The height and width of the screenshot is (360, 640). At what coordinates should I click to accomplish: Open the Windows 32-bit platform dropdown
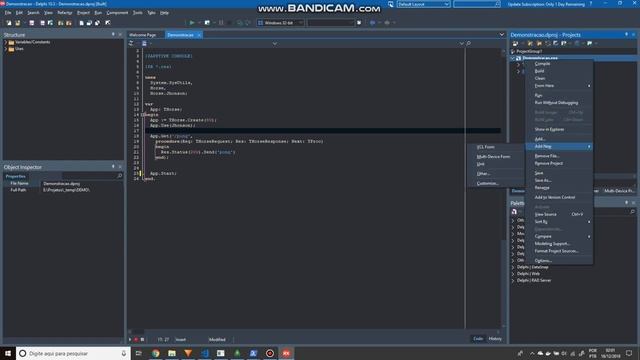281,23
